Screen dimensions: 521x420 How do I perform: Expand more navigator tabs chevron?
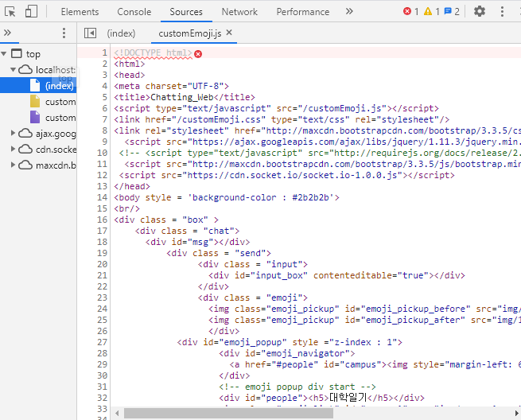[x=7, y=33]
